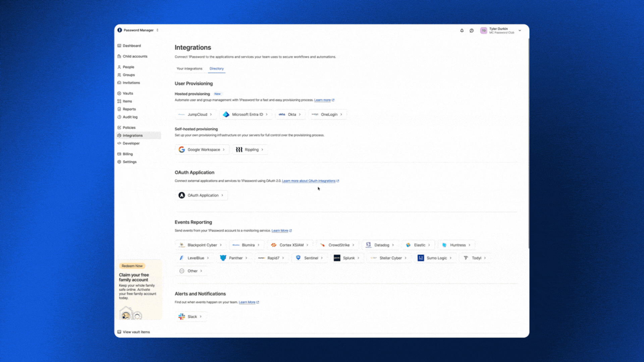The height and width of the screenshot is (362, 644).
Task: Expand the Google Workspace chevron
Action: click(224, 149)
